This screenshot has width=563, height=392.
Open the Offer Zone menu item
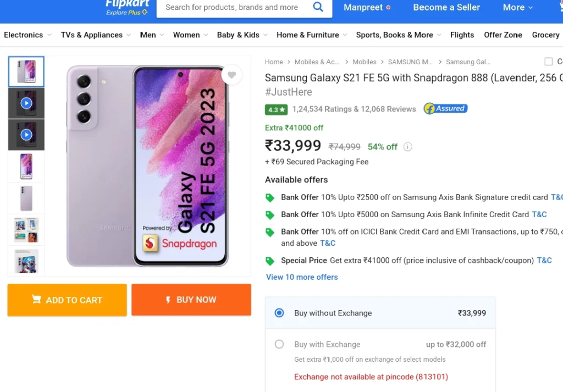(x=503, y=35)
